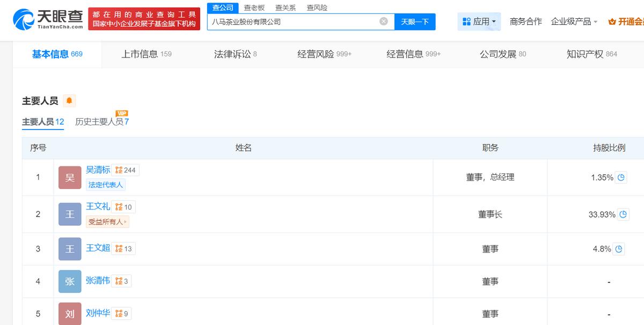Click the 法定代表人 tag
Screen dimensions: 644x325
click(106, 185)
